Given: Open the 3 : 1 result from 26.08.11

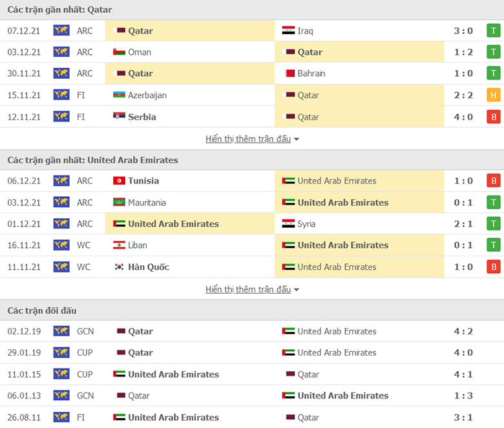Looking at the screenshot, I should coord(463,418).
